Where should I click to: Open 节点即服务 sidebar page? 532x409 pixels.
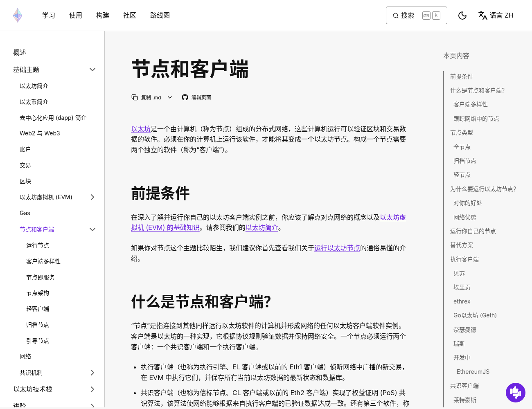(41, 277)
